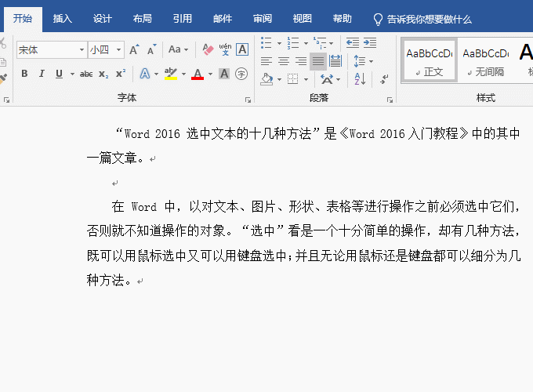Center align the paragraph
Image resolution: width=533 pixels, height=392 pixels.
pyautogui.click(x=283, y=60)
